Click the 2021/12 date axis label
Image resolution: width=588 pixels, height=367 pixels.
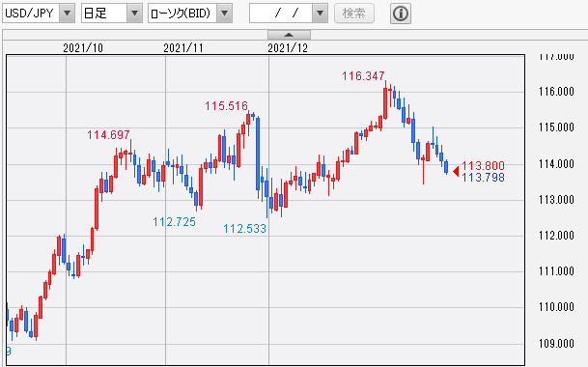(x=288, y=48)
